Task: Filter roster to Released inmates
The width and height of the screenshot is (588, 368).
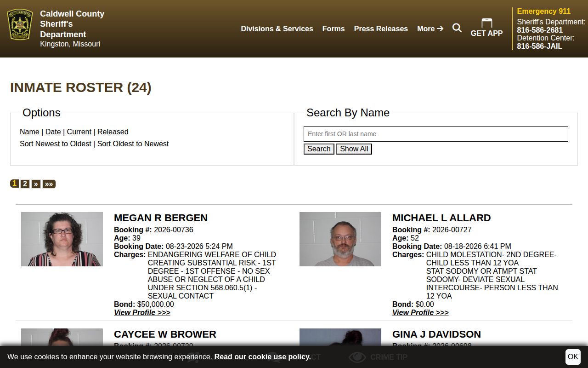Action: tap(113, 132)
